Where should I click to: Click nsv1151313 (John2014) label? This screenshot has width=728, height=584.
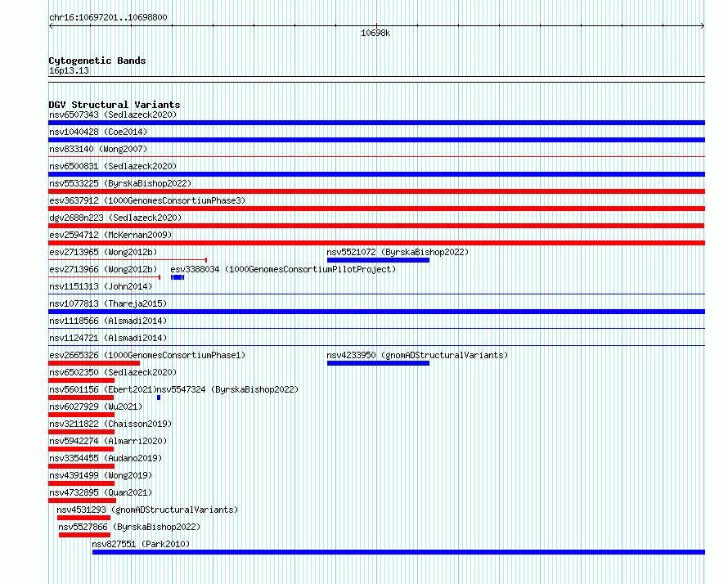[x=101, y=286]
